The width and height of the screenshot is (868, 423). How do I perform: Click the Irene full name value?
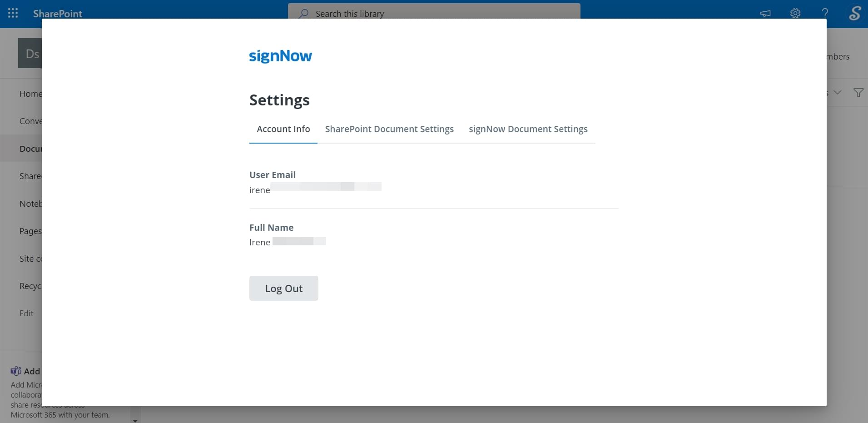coord(288,242)
